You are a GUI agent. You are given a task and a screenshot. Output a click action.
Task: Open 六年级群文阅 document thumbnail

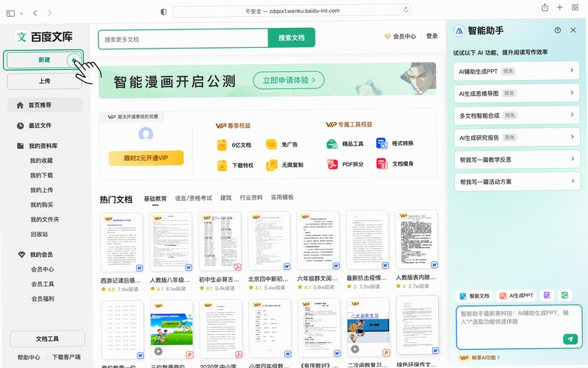pyautogui.click(x=318, y=241)
